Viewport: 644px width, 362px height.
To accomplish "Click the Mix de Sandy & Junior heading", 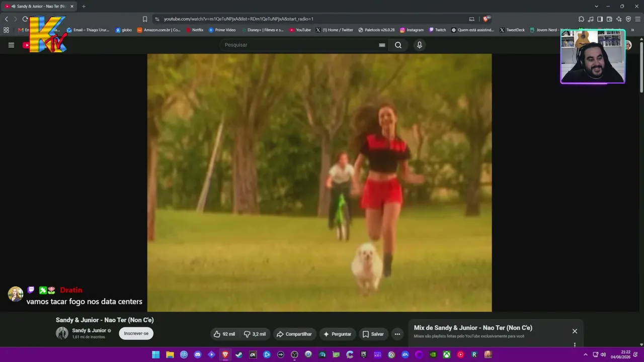I will 473,328.
